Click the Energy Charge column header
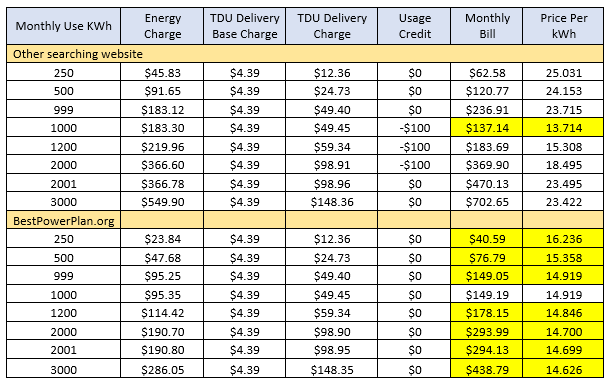Image resolution: width=612 pixels, height=383 pixels. 162,26
